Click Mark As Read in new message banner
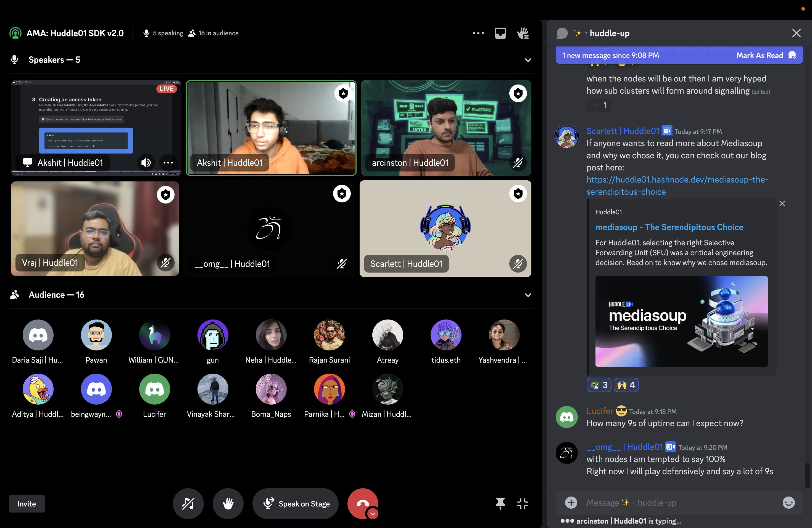812x528 pixels. (x=760, y=55)
